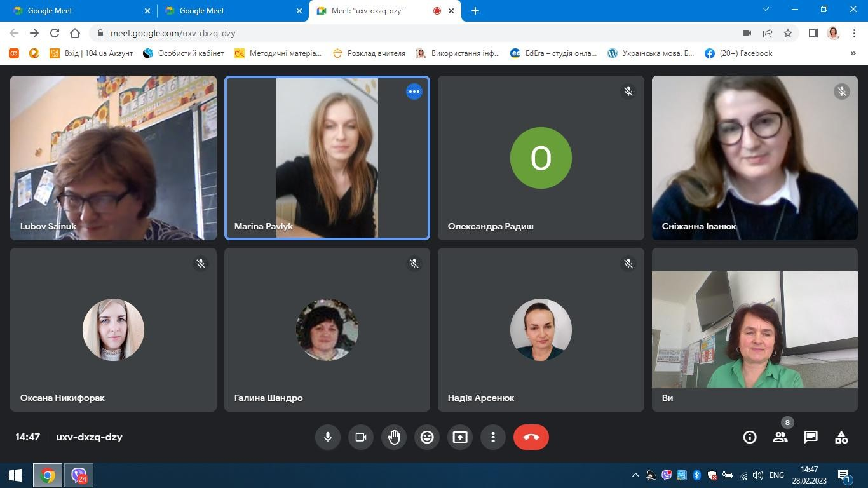Screen dimensions: 868x488
Task: Open the Вхід | 104.ua Акаунт bookmark
Action: (x=92, y=53)
